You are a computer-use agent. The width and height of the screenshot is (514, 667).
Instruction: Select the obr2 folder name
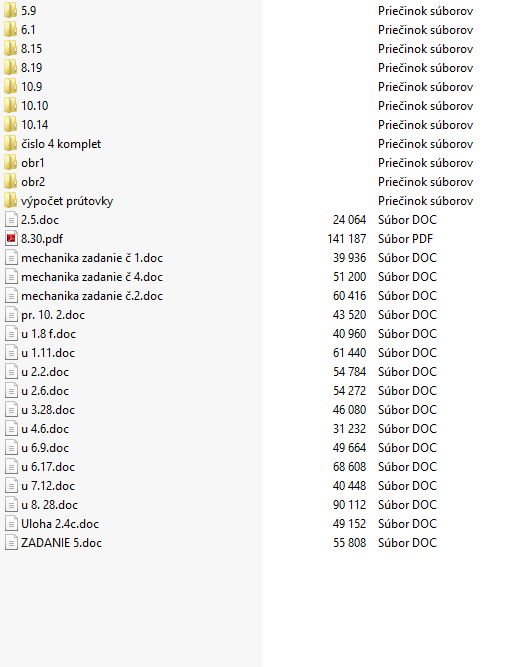[x=33, y=182]
